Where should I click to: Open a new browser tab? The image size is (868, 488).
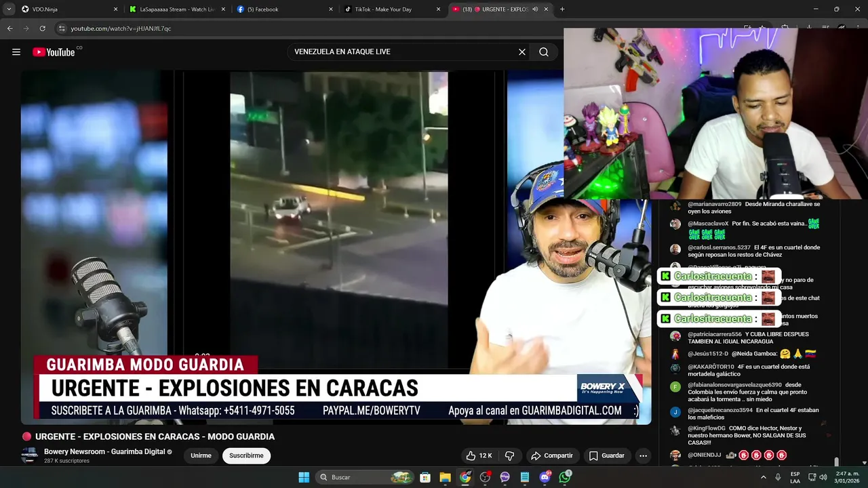pyautogui.click(x=562, y=9)
